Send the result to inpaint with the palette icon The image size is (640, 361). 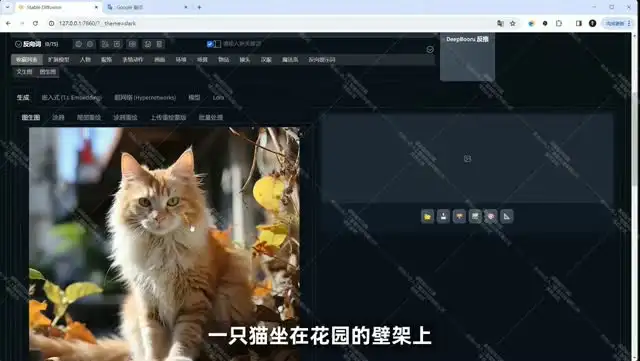click(491, 216)
